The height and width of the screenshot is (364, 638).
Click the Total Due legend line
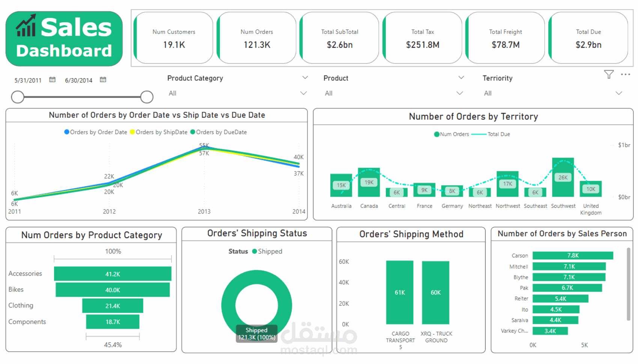tap(478, 134)
